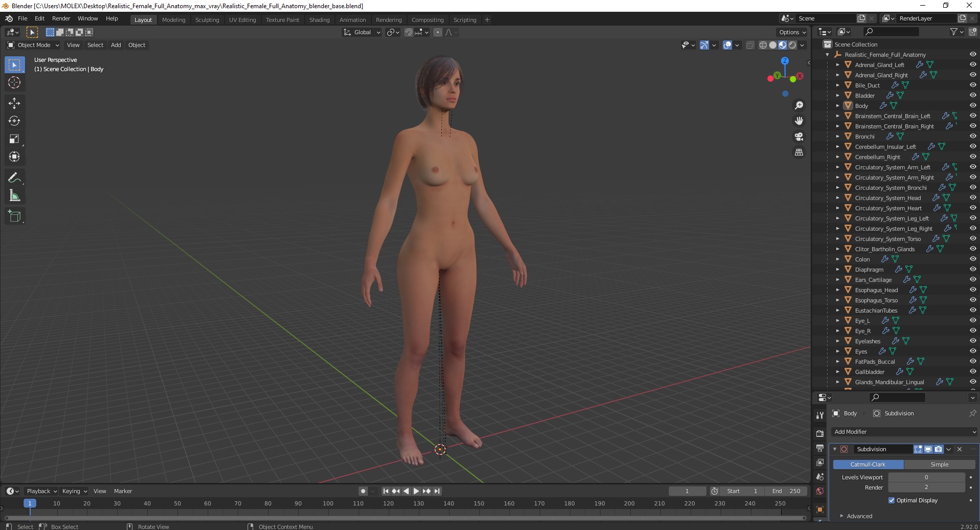Open the Keying dropdown in timeline
The width and height of the screenshot is (980, 530).
coord(74,491)
